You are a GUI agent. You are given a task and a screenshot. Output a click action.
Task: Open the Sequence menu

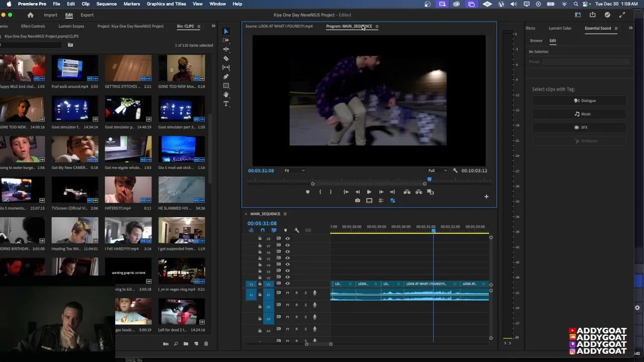[x=107, y=4]
